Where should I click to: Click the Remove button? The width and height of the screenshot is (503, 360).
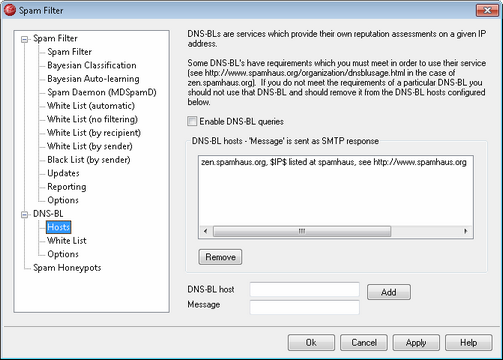pos(220,257)
